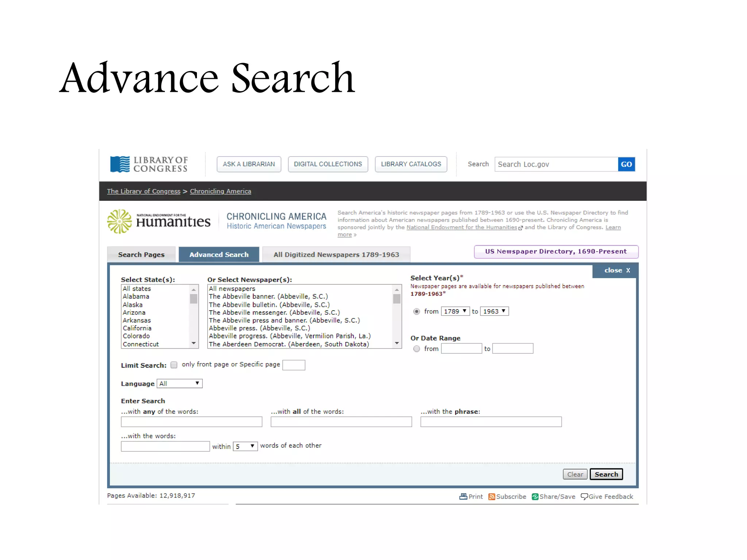This screenshot has height=560, width=747.
Task: Check the only front page checkbox
Action: tap(174, 365)
